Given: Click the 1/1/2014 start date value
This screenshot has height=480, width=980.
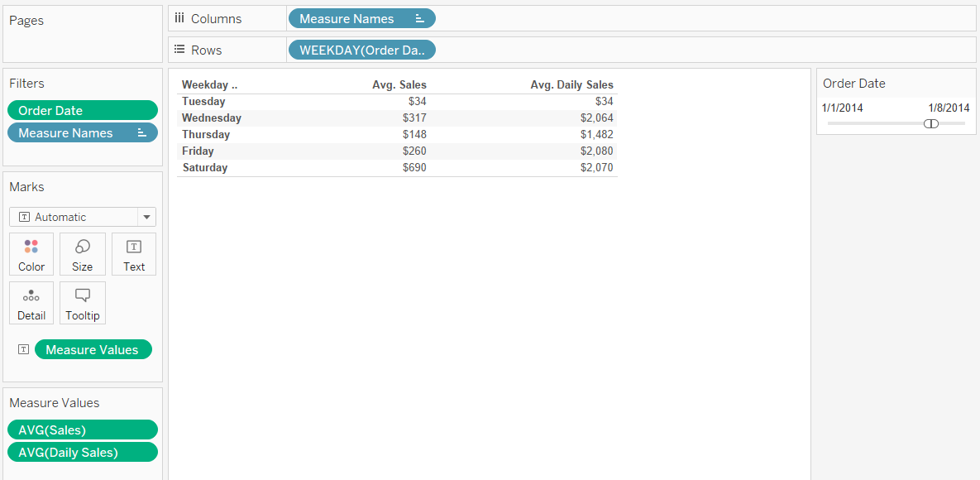Looking at the screenshot, I should click(842, 108).
